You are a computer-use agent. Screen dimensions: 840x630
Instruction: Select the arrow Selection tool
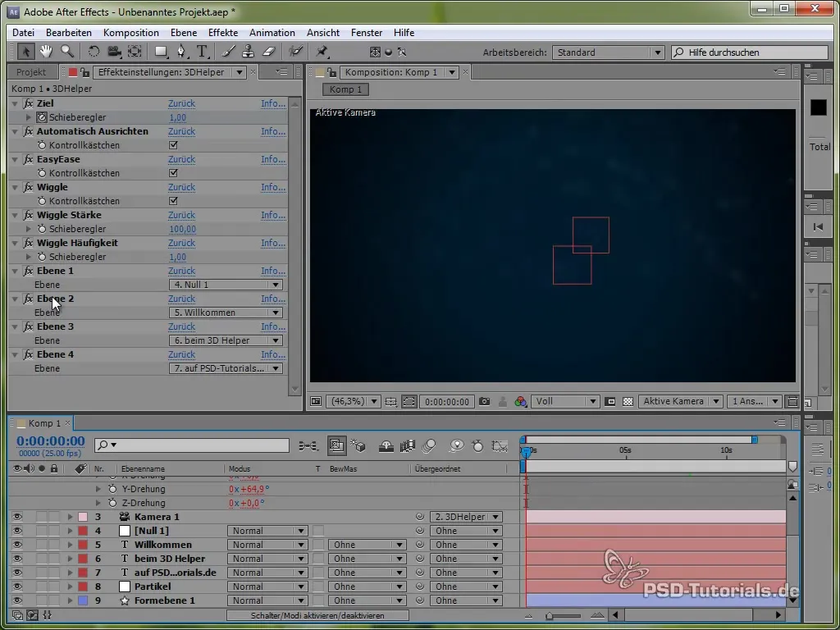click(25, 52)
